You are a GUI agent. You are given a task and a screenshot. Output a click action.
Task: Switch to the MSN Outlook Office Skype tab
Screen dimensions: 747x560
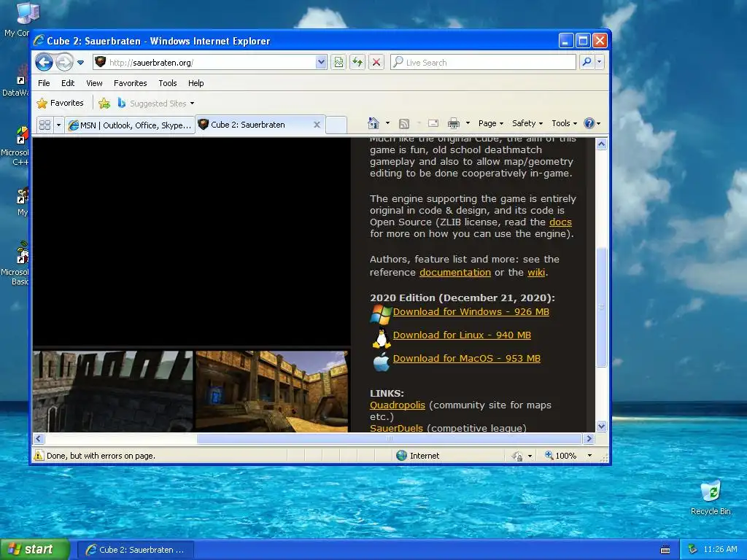pos(130,125)
